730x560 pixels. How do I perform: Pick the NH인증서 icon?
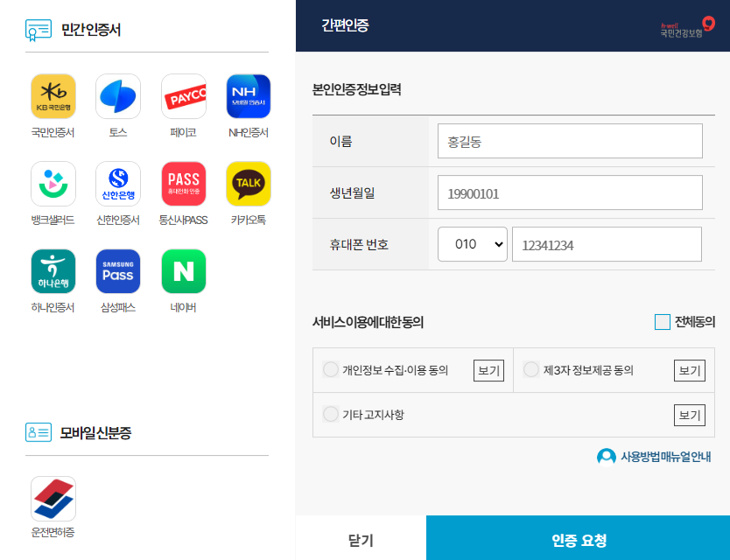(x=249, y=96)
